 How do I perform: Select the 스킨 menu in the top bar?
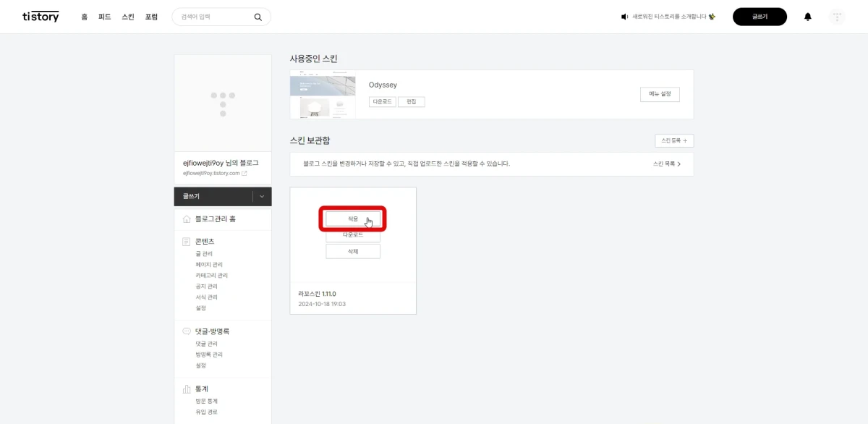click(x=127, y=16)
